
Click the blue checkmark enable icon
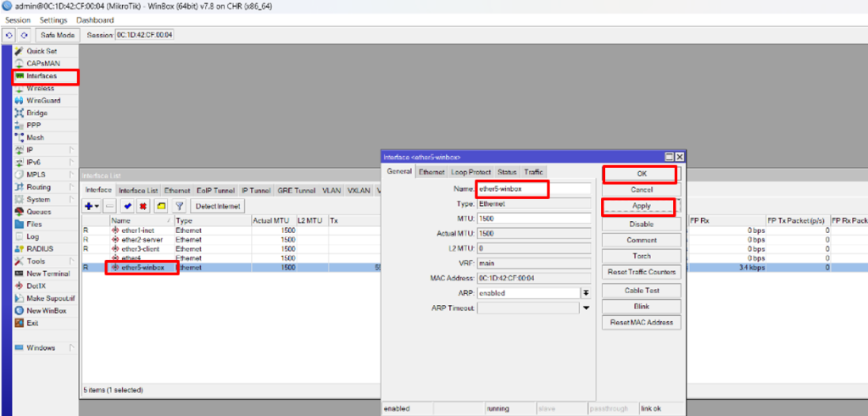click(x=127, y=206)
